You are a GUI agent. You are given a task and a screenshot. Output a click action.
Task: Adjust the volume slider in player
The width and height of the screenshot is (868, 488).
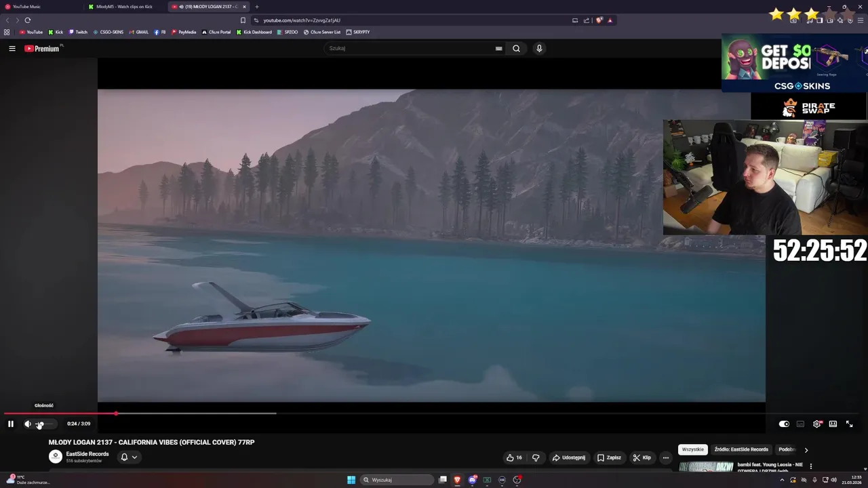coord(44,424)
